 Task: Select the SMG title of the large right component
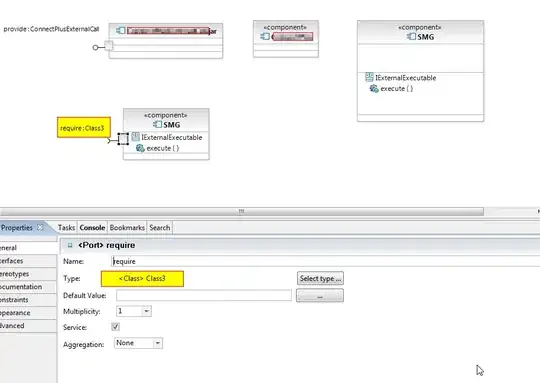(x=426, y=37)
